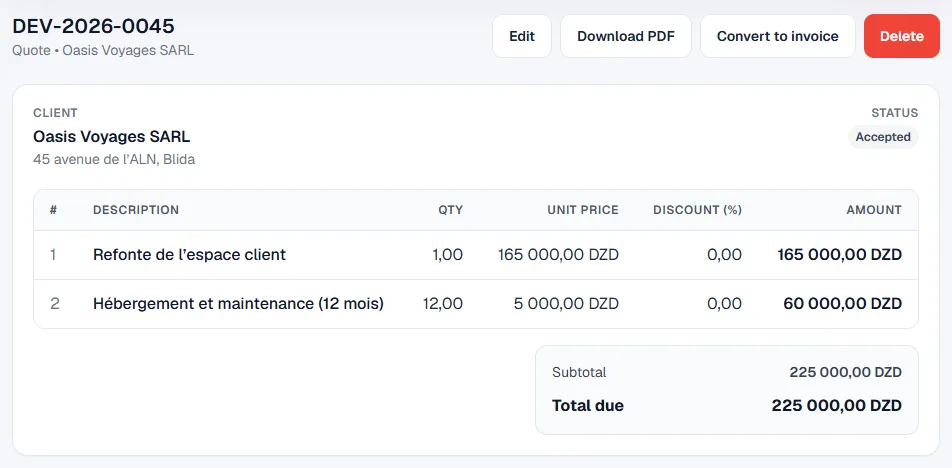Click the UNIT PRICE column header
Screen dimensions: 952x468
tap(583, 210)
